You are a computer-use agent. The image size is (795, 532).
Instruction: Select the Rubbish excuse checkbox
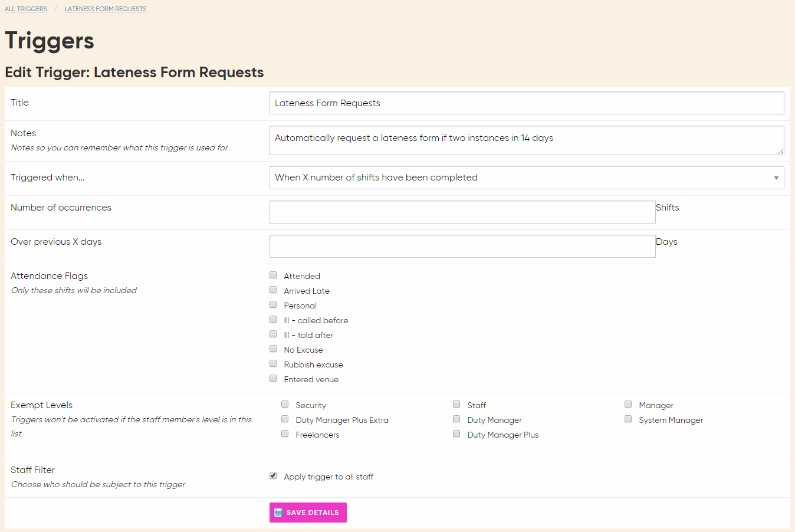(273, 364)
